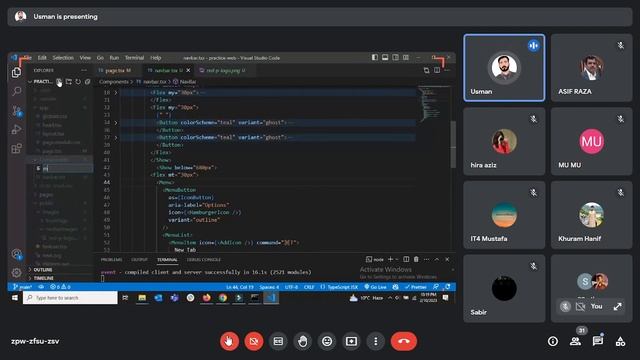Image resolution: width=640 pixels, height=360 pixels.
Task: Select ASIF RAZA's participant tile
Action: point(591,68)
